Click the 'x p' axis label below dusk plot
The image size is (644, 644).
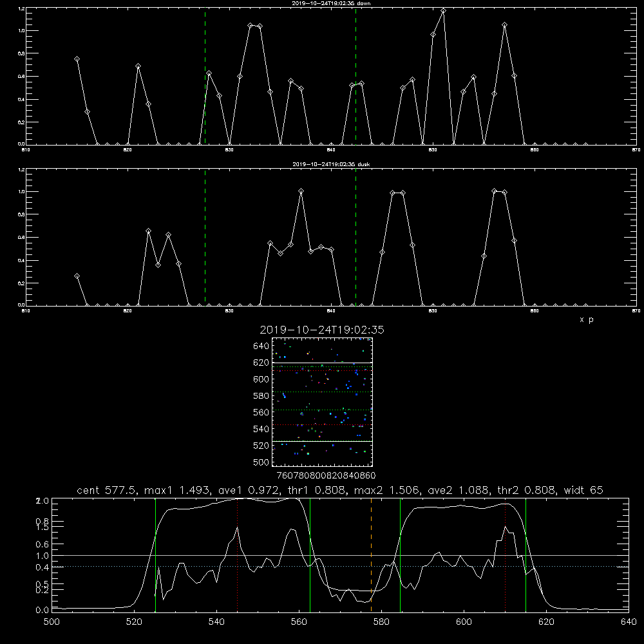pos(587,319)
